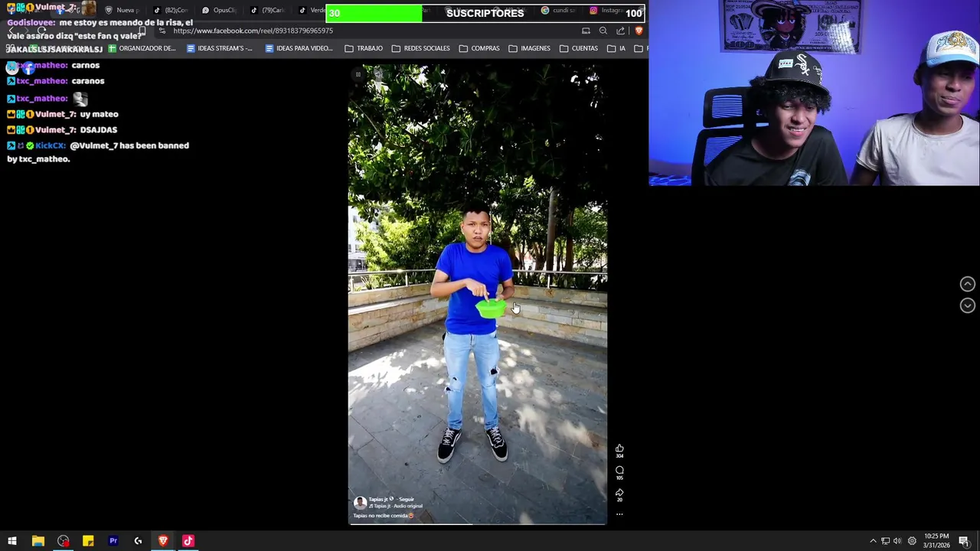Image resolution: width=980 pixels, height=551 pixels.
Task: Click the settings gear in system tray
Action: click(x=912, y=541)
